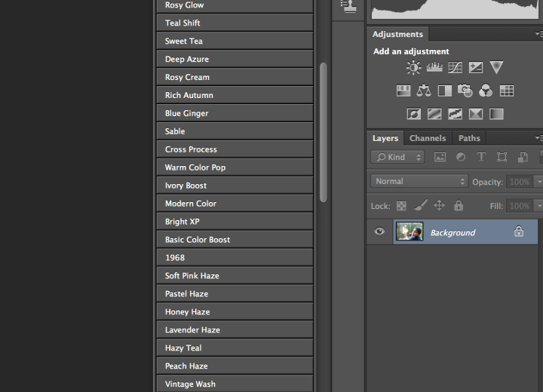Filter layers by shape layers

[x=502, y=158]
